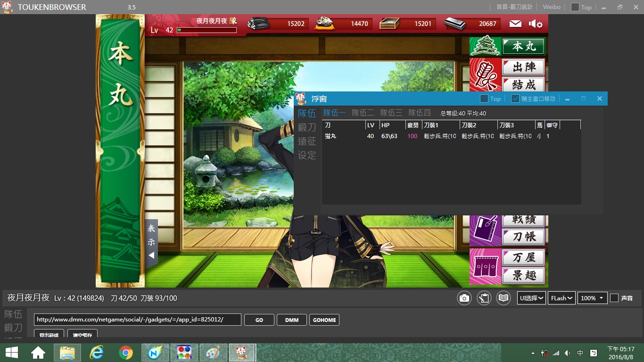Open the FLash dropdown
This screenshot has width=644, height=362.
pos(561,298)
